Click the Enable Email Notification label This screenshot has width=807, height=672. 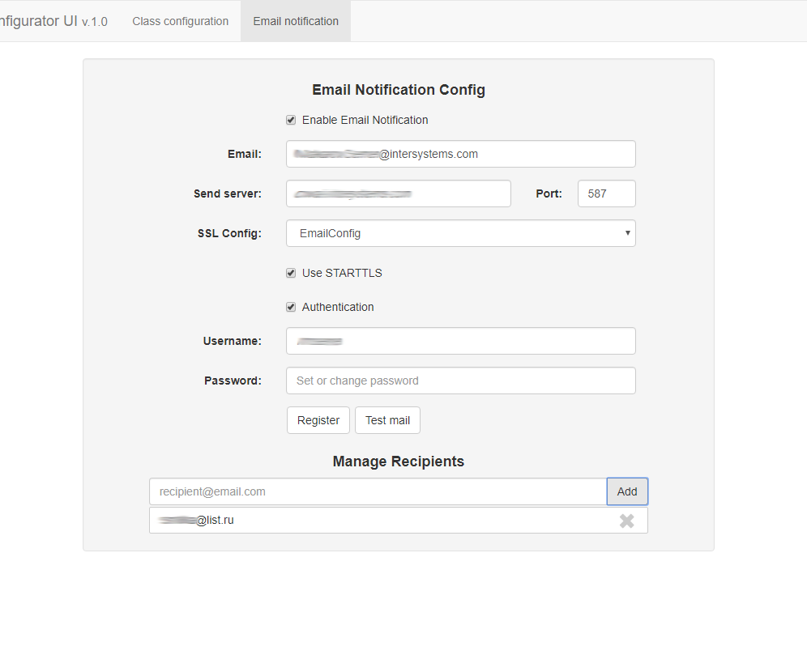(x=365, y=120)
